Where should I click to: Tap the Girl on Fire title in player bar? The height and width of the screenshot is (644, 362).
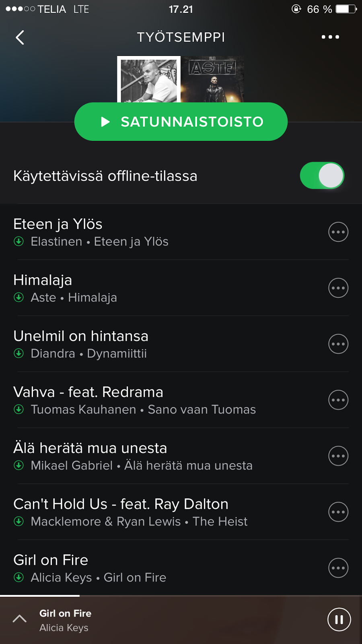click(65, 613)
